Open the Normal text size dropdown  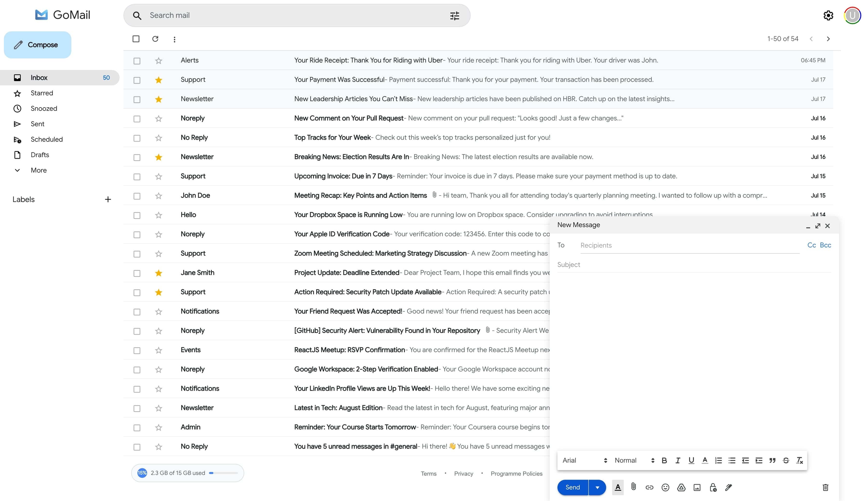coord(634,460)
